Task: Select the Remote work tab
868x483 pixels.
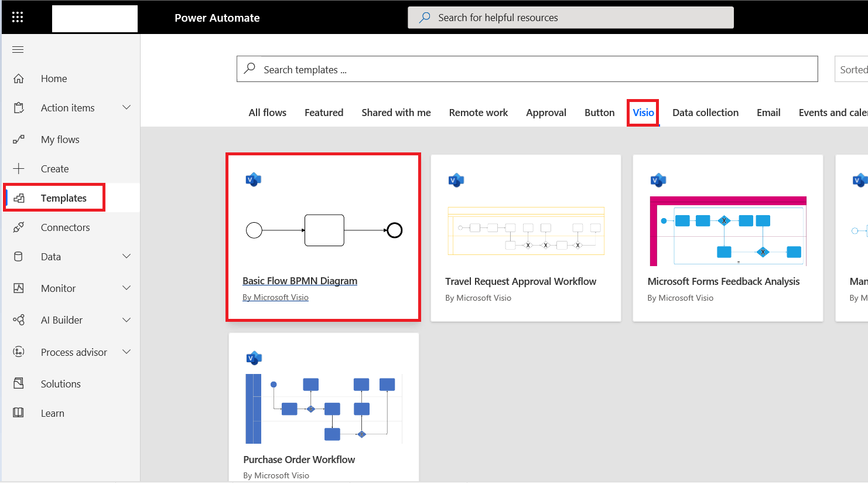Action: click(x=479, y=113)
